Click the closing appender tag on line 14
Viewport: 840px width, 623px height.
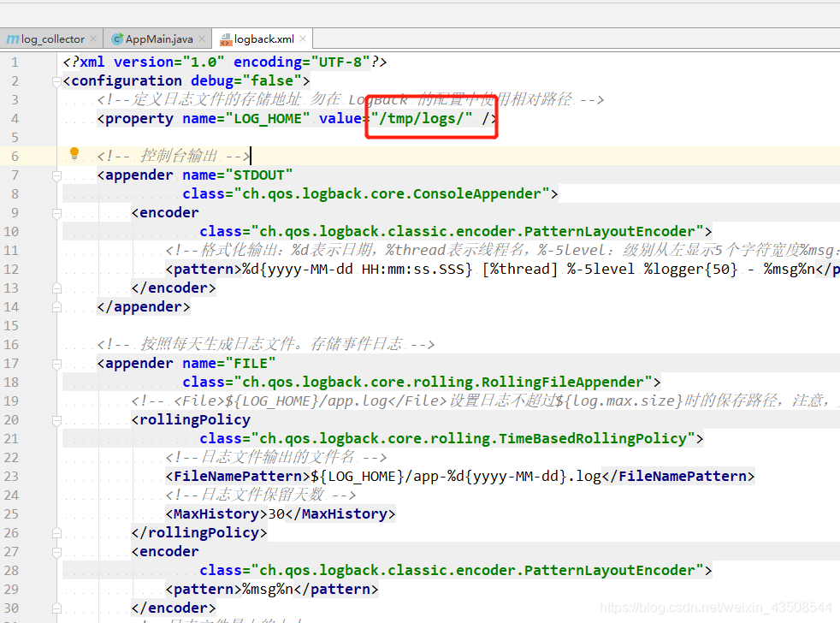click(144, 307)
